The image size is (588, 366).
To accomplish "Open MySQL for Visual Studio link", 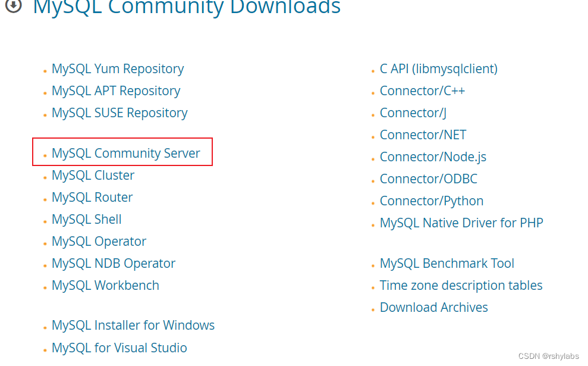I will click(x=120, y=348).
